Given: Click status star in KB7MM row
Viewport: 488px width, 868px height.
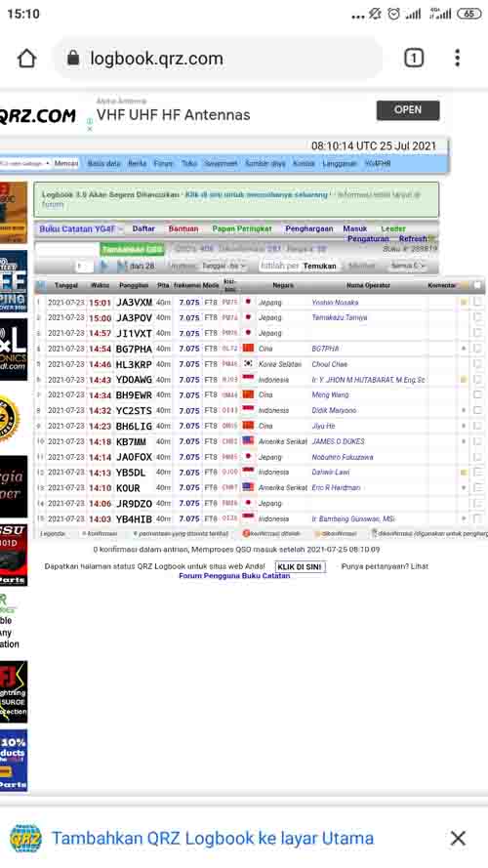Looking at the screenshot, I should tap(464, 441).
